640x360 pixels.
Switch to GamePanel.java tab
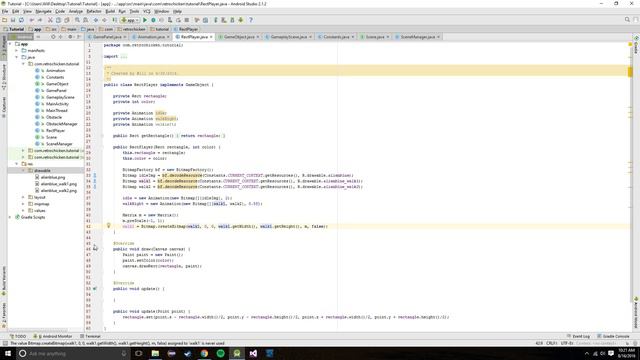107,37
